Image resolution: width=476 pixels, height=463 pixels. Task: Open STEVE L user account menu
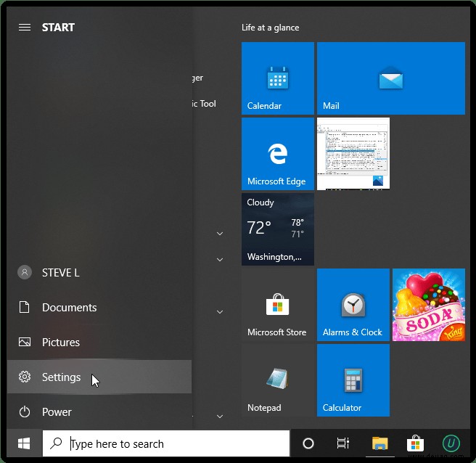[99, 273]
